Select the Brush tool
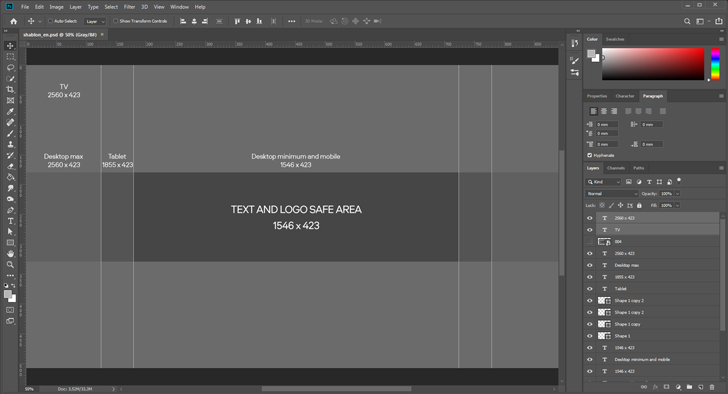 pyautogui.click(x=10, y=134)
